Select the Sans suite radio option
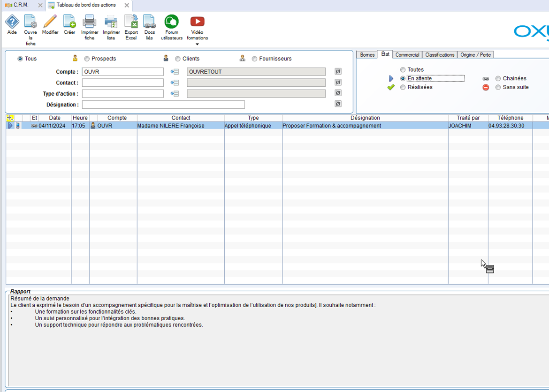549x392 pixels. coord(498,88)
